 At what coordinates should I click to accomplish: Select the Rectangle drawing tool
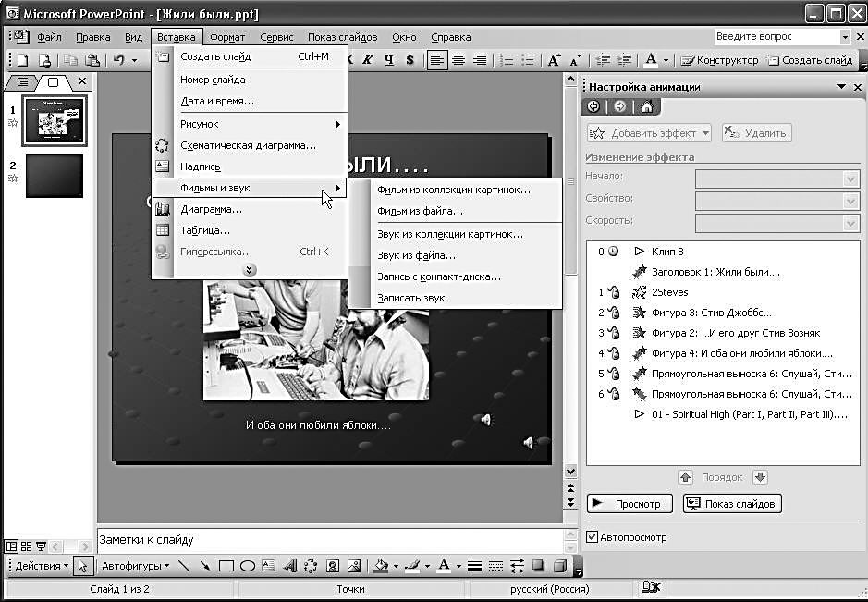tap(226, 566)
